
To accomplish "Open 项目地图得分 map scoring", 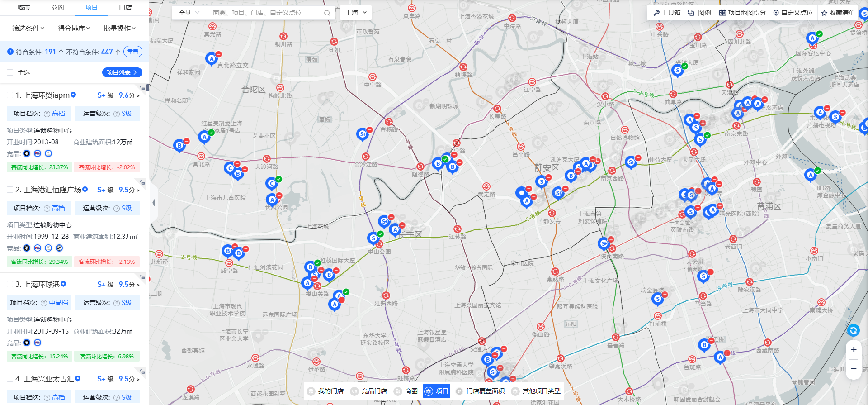I will click(x=742, y=13).
